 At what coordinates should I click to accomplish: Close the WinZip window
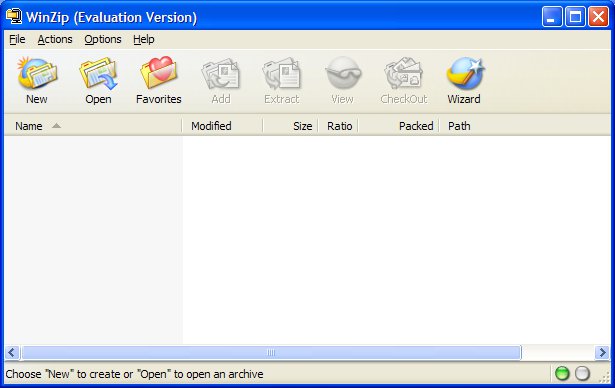pos(599,16)
